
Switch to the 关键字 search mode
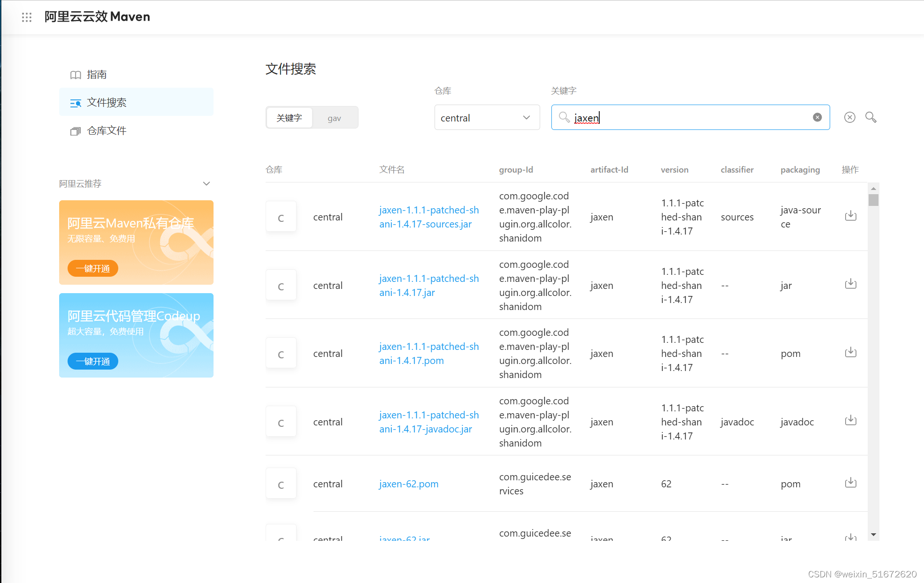click(289, 118)
